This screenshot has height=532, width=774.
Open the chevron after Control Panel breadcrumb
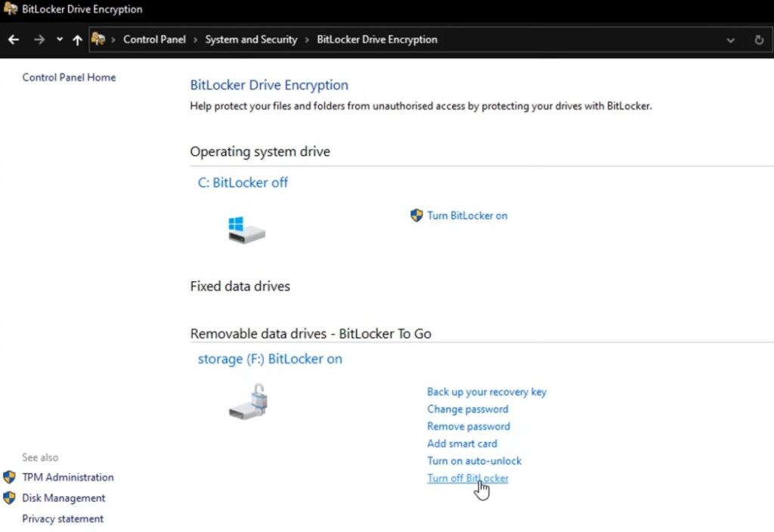pos(196,40)
